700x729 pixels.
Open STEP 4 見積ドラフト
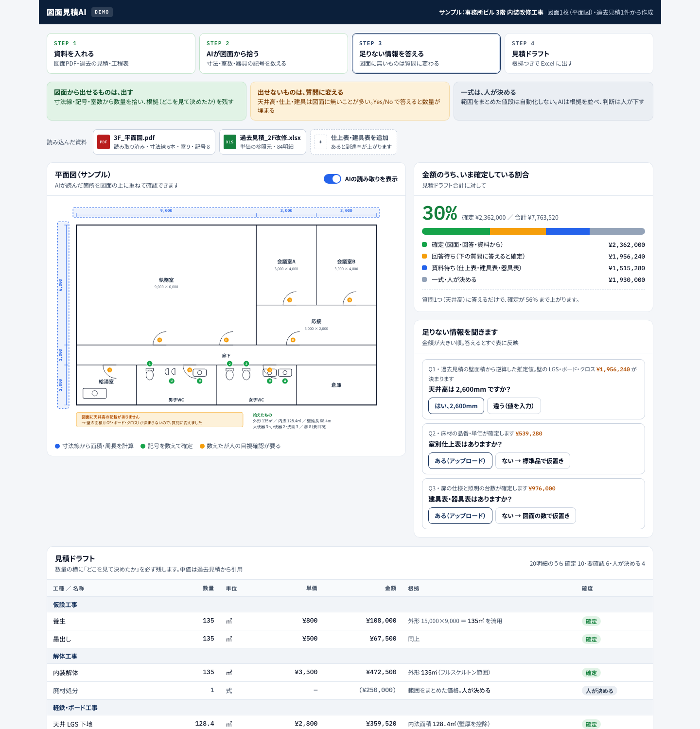click(579, 53)
